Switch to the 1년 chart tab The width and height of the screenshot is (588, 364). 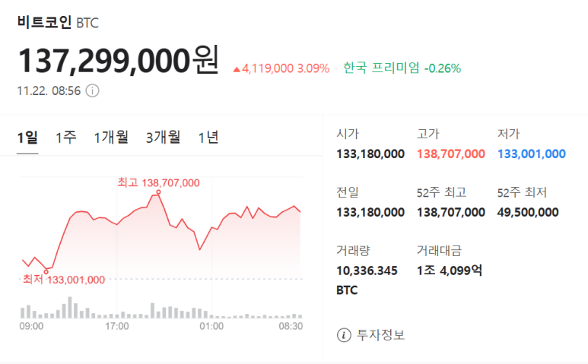(x=208, y=138)
